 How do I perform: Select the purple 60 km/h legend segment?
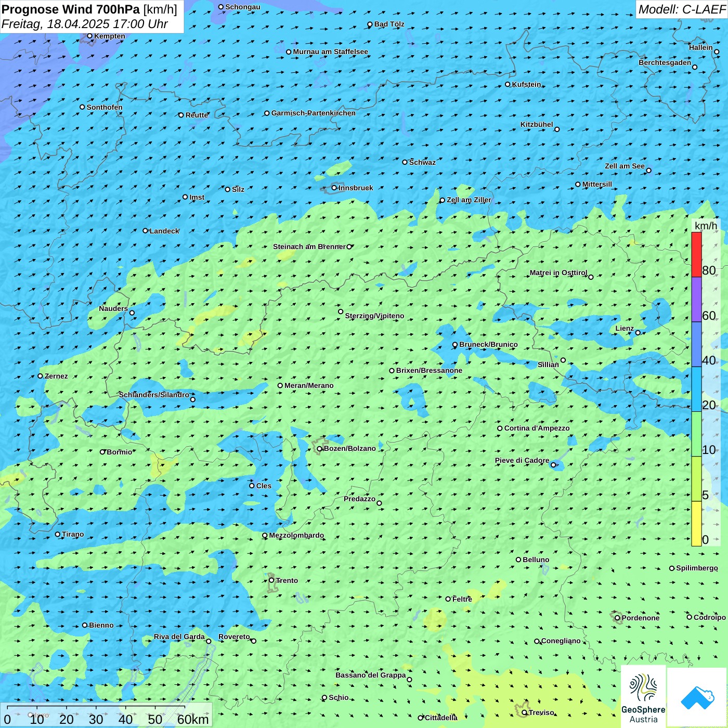(x=696, y=300)
